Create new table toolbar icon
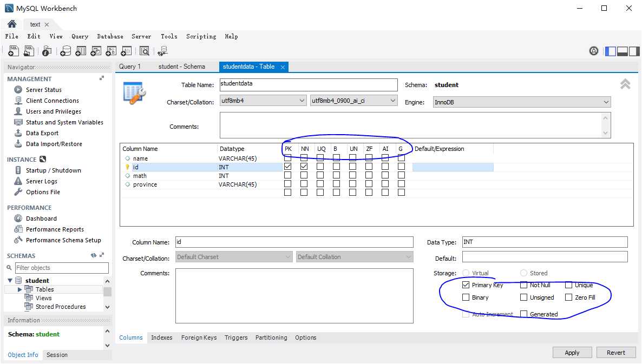 (x=81, y=51)
